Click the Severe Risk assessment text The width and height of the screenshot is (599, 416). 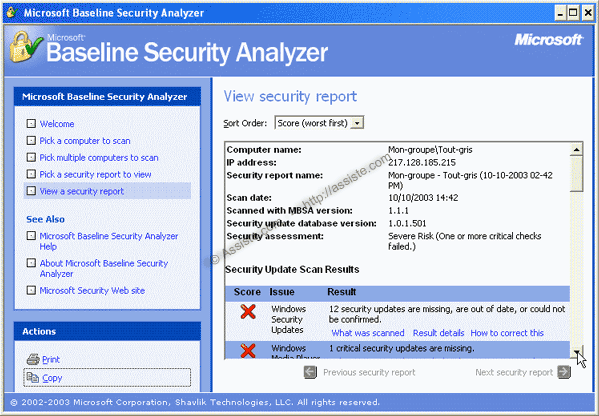(465, 241)
